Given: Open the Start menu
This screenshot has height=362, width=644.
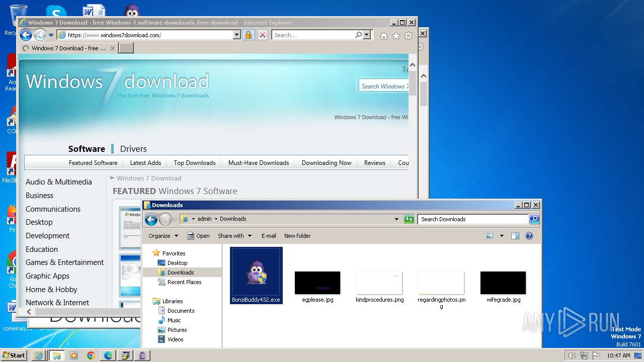Looking at the screenshot, I should (14, 355).
